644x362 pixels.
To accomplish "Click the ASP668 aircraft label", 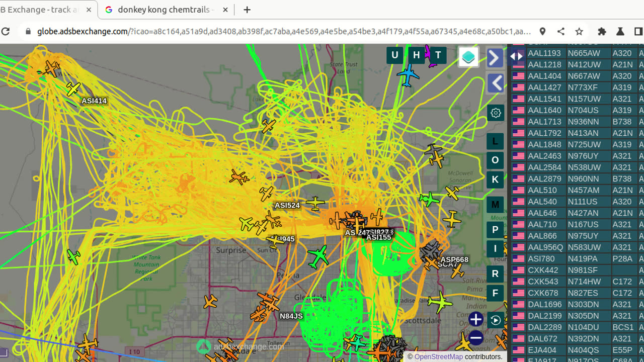I will pyautogui.click(x=454, y=260).
